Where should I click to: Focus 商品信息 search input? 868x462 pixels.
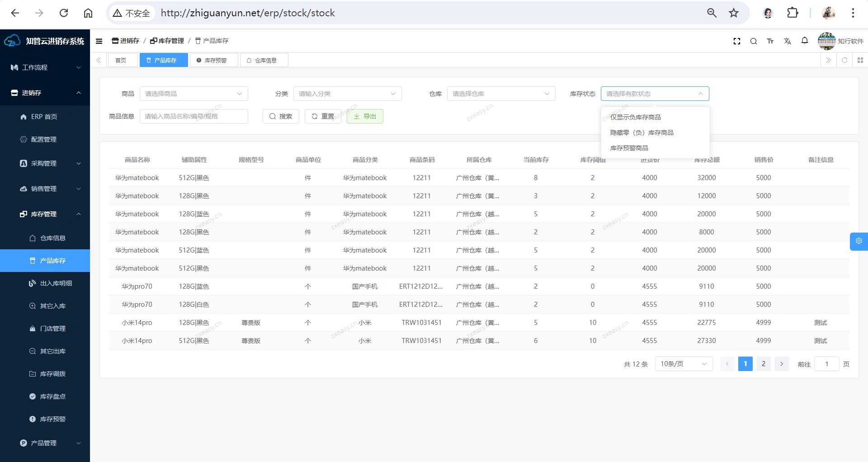pos(193,116)
